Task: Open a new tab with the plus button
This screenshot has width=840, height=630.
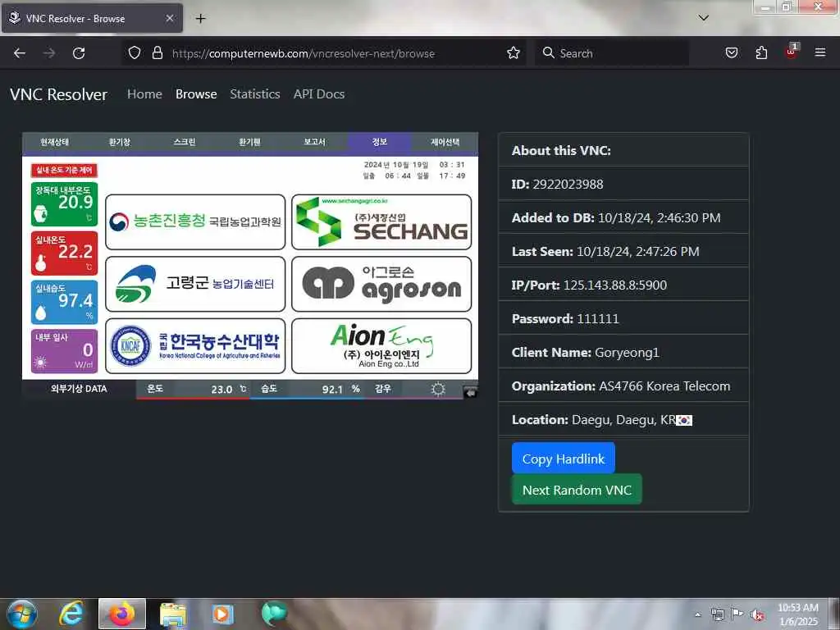Action: pos(200,19)
